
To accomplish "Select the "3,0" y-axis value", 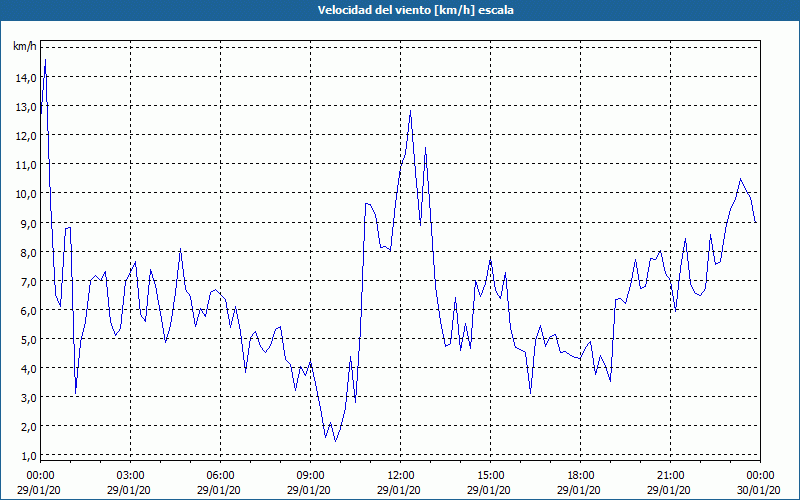I will point(28,398).
